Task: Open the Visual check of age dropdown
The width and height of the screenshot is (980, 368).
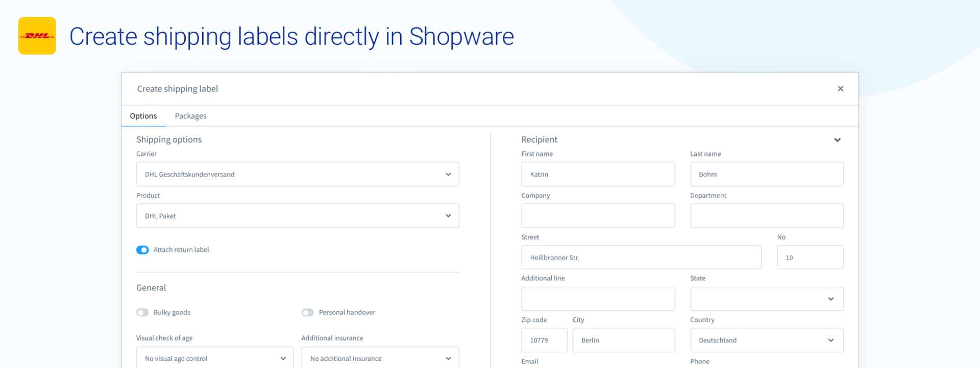Action: (215, 358)
